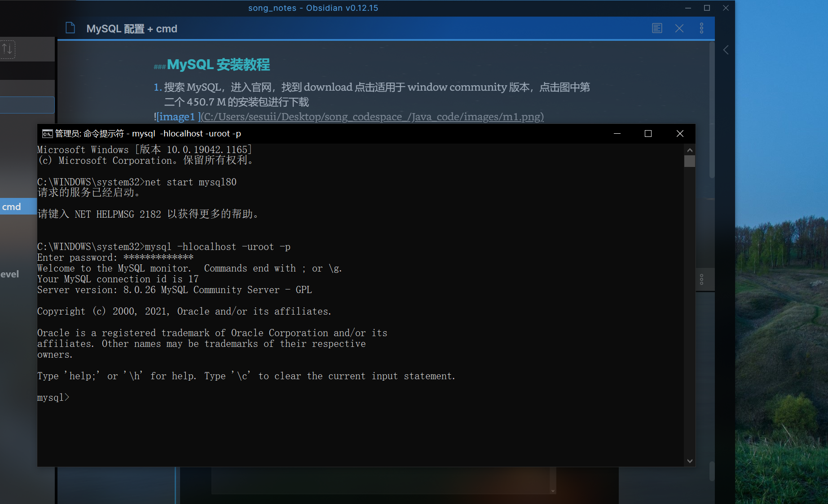This screenshot has height=504, width=828.
Task: Close the command prompt window
Action: (x=680, y=133)
